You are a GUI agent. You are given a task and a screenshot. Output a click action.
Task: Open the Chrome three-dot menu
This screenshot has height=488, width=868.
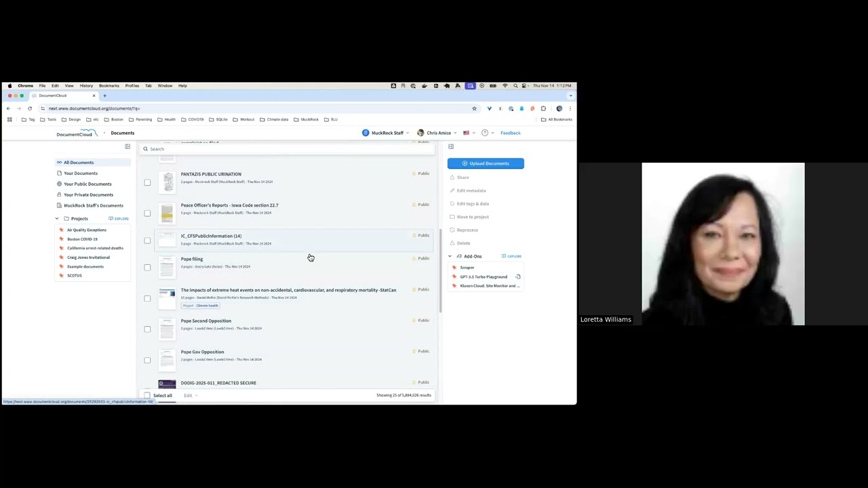point(570,108)
